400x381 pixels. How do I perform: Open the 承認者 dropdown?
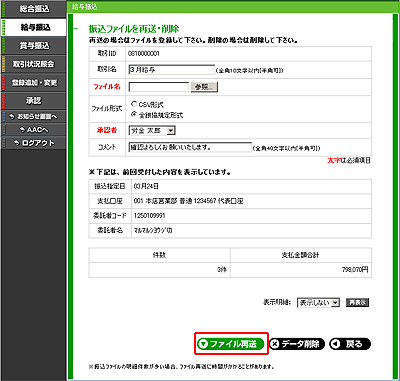[x=152, y=131]
